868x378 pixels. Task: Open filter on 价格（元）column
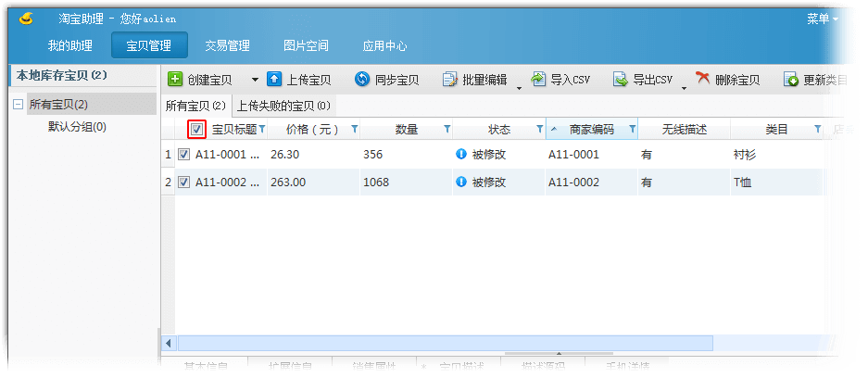coord(355,129)
